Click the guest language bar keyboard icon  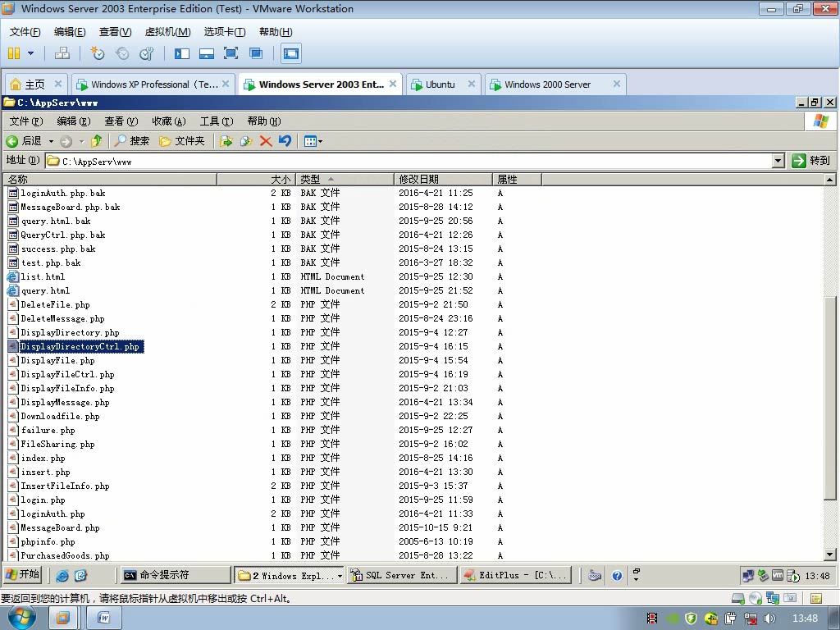point(594,576)
